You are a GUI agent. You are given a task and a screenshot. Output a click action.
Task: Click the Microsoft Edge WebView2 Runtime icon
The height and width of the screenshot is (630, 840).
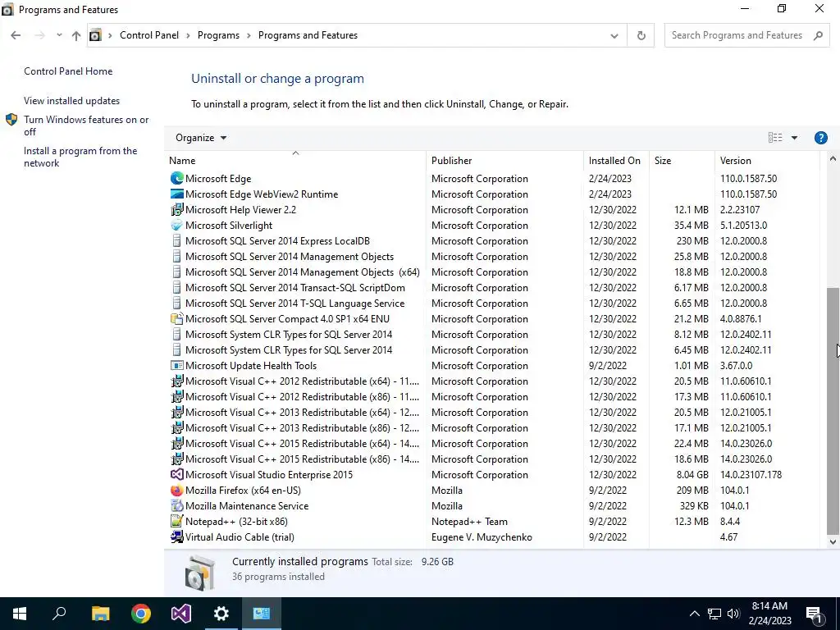click(177, 194)
